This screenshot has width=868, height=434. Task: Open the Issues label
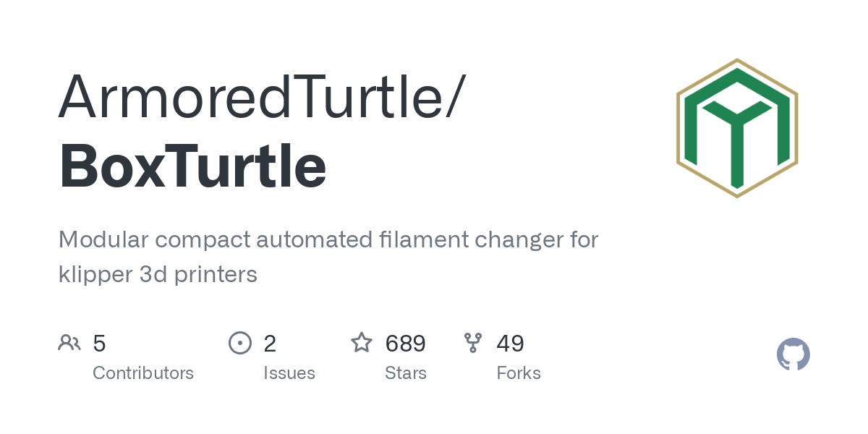coord(289,373)
